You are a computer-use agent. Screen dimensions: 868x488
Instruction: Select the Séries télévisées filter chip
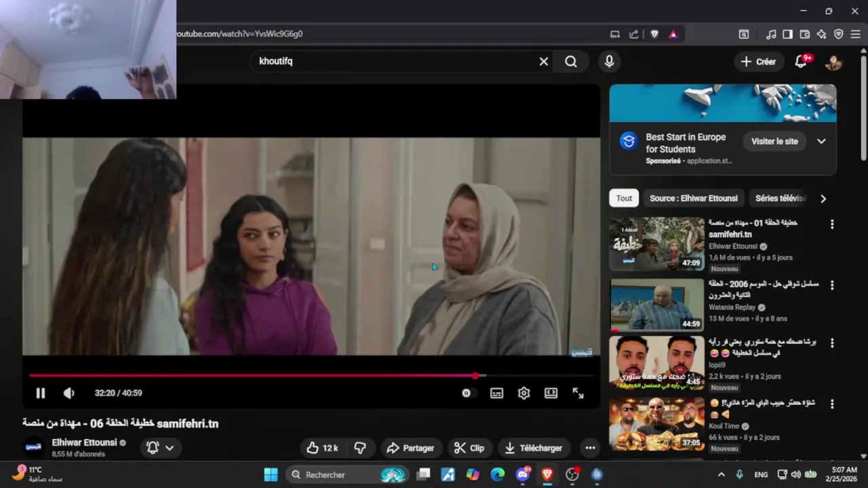(780, 199)
